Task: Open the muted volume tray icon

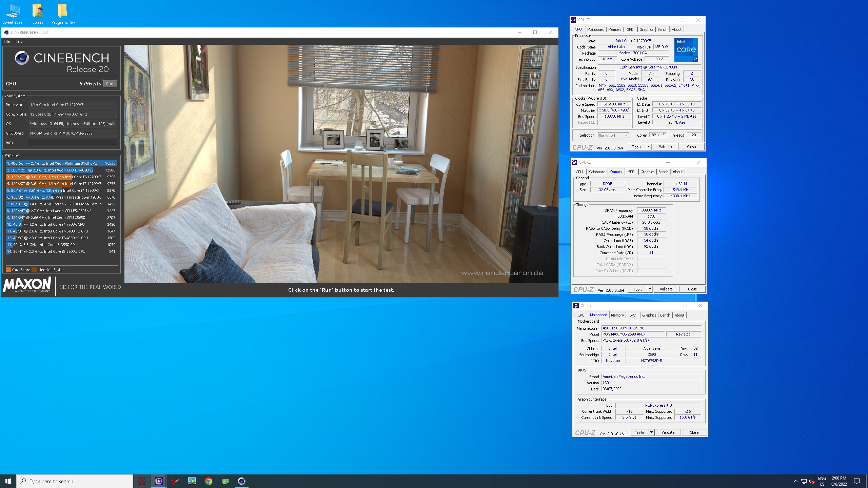Action: point(812,481)
